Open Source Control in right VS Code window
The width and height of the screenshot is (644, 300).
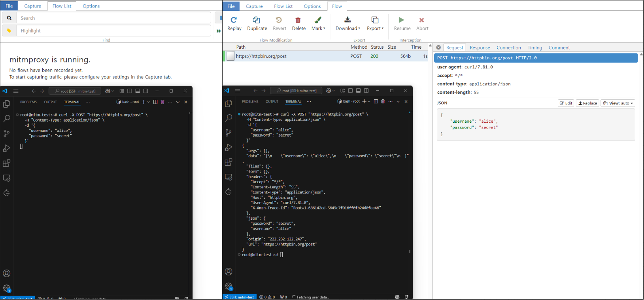click(x=229, y=133)
